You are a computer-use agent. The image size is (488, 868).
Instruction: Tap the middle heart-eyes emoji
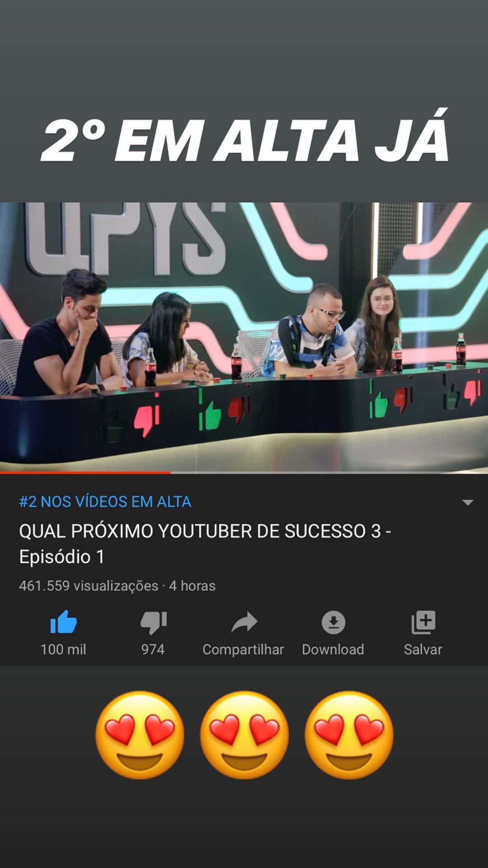244,735
